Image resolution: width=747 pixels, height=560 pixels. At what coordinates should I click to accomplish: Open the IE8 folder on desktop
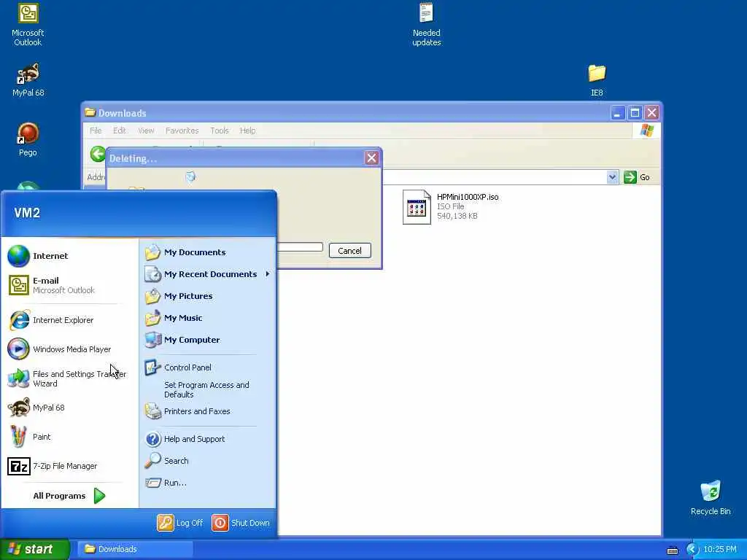click(x=597, y=80)
